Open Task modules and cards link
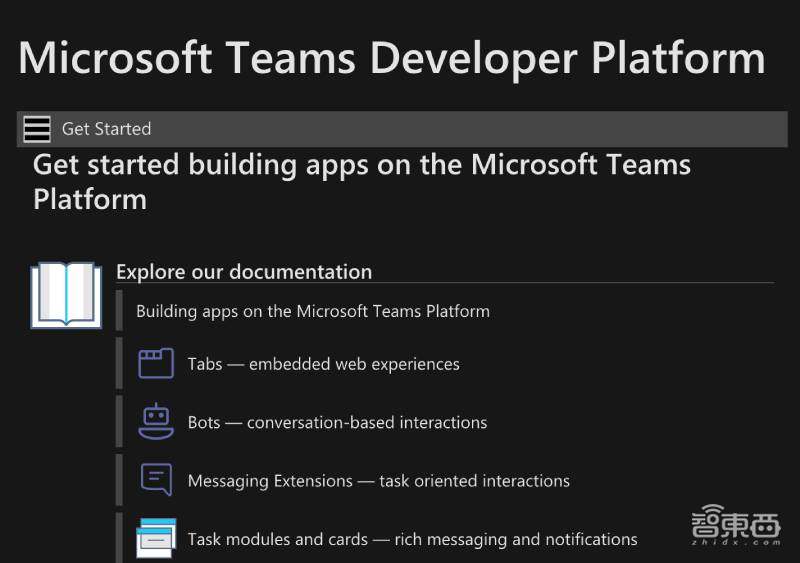The image size is (800, 563). pos(412,539)
